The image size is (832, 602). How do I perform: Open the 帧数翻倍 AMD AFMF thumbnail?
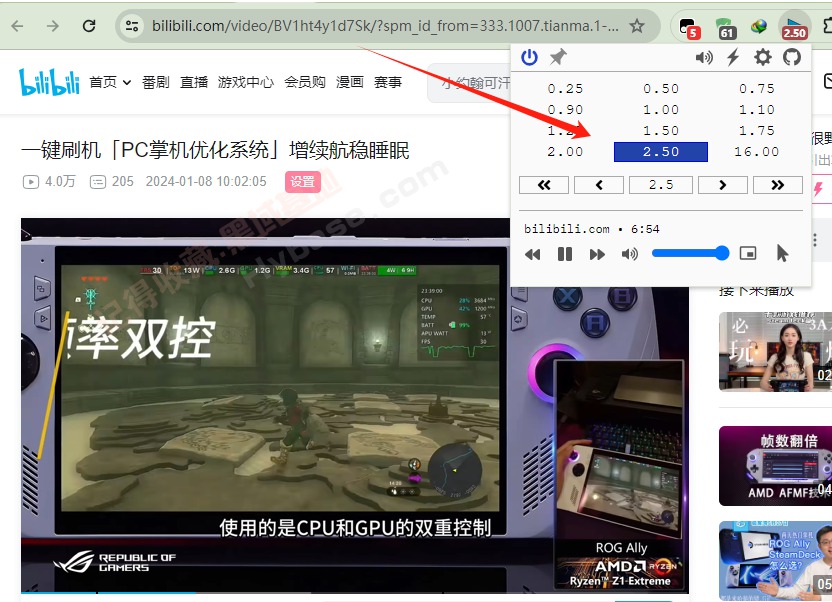[x=775, y=466]
